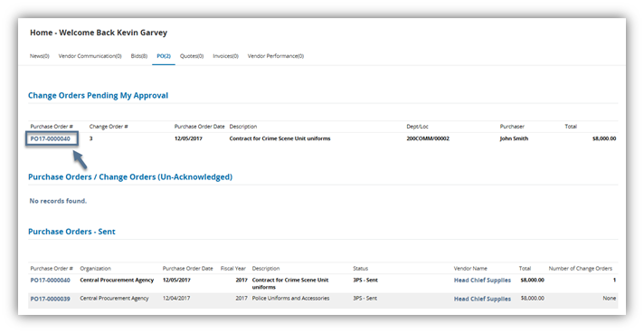Open the Invoices(0) tab
The image size is (644, 333).
[x=225, y=56]
